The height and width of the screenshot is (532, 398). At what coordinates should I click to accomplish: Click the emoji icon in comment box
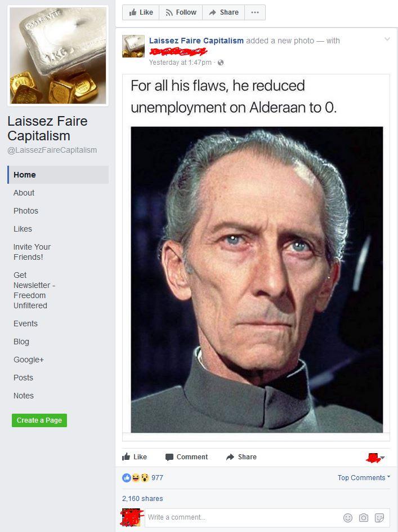(x=348, y=517)
